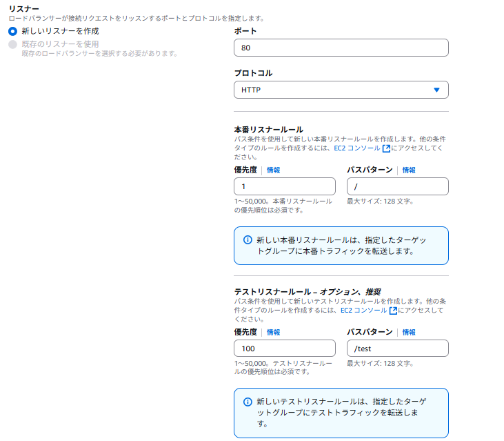Screen dimensions: 504x441
Task: Click the ポート field label
Action: click(x=245, y=32)
